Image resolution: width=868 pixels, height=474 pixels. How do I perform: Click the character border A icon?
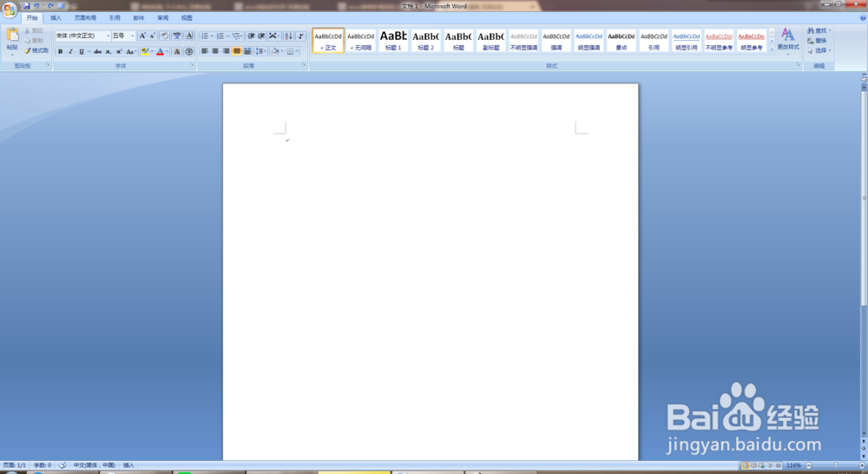(x=188, y=36)
